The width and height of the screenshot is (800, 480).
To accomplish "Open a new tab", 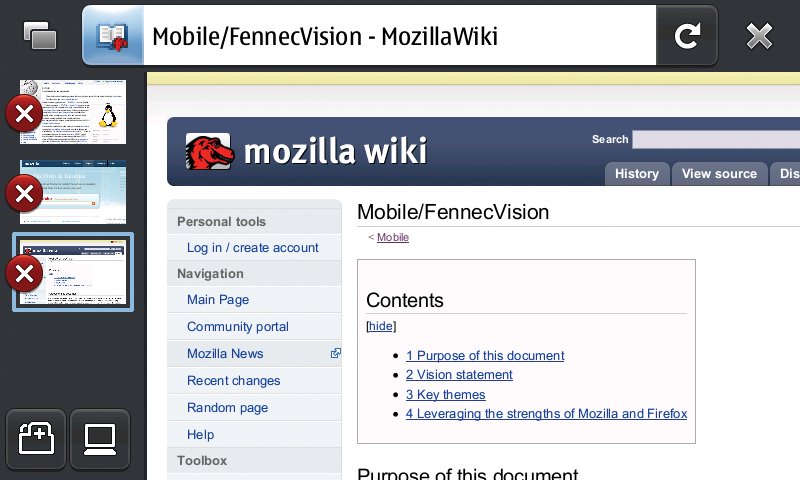I will [x=36, y=438].
